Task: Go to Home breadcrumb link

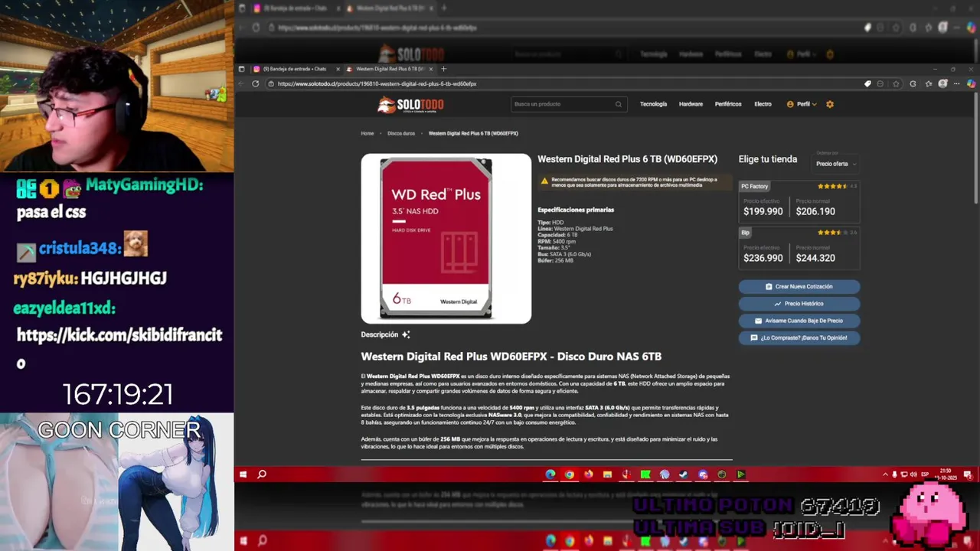Action: pyautogui.click(x=367, y=133)
